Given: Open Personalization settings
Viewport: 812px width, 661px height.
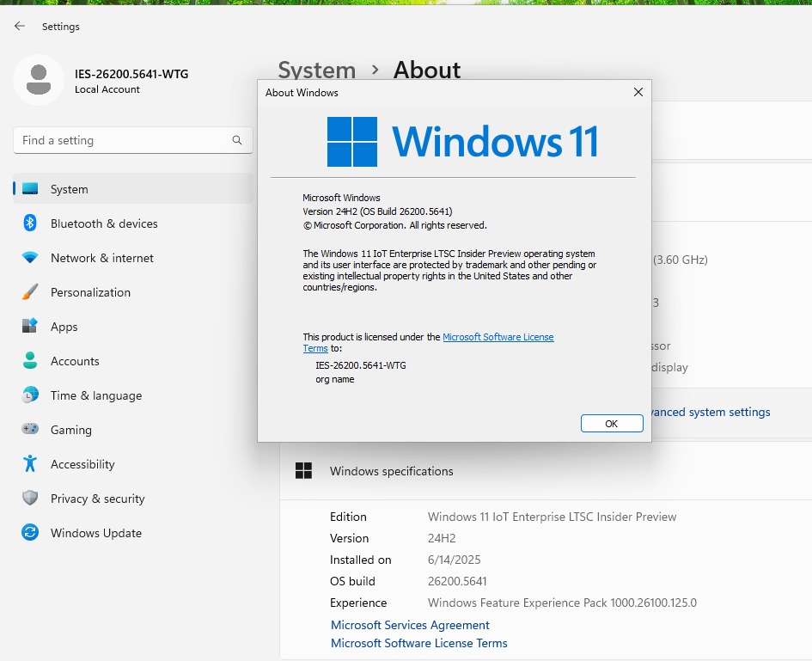Looking at the screenshot, I should tap(133, 292).
